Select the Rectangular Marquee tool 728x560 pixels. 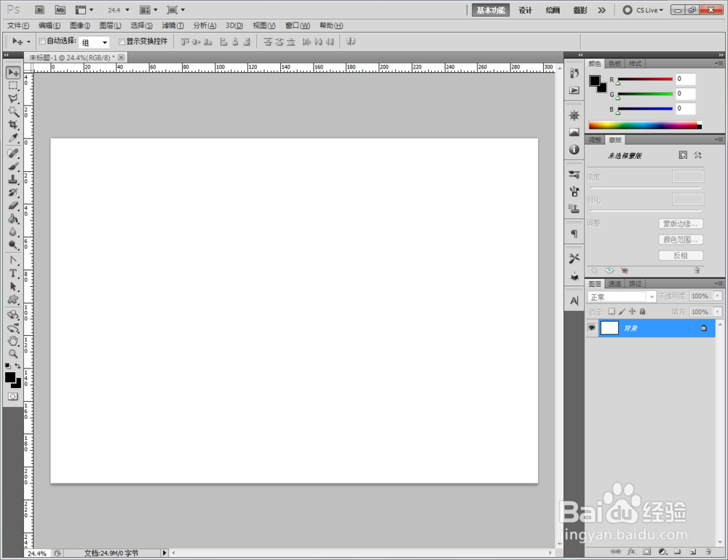point(13,85)
